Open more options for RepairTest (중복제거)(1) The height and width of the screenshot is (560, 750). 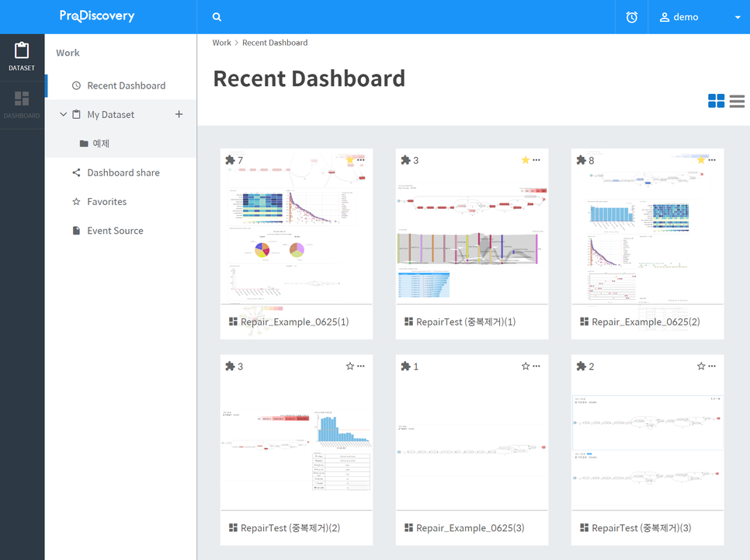(x=536, y=160)
